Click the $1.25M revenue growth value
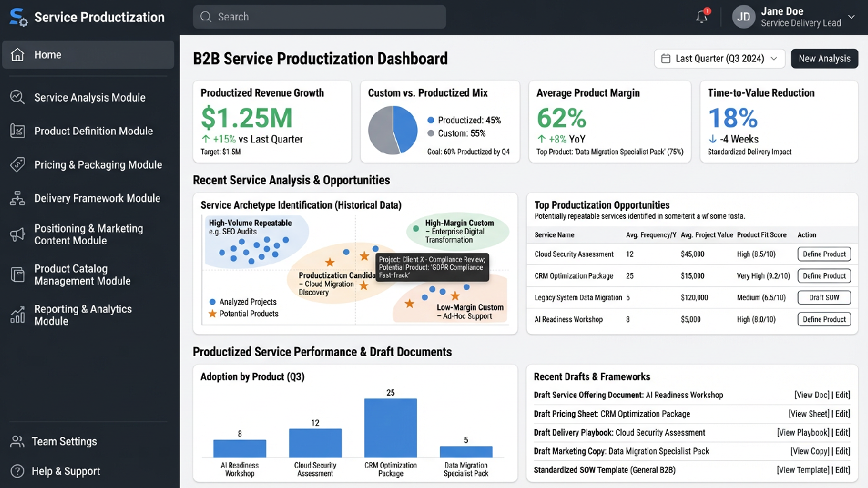The height and width of the screenshot is (488, 868). click(247, 118)
